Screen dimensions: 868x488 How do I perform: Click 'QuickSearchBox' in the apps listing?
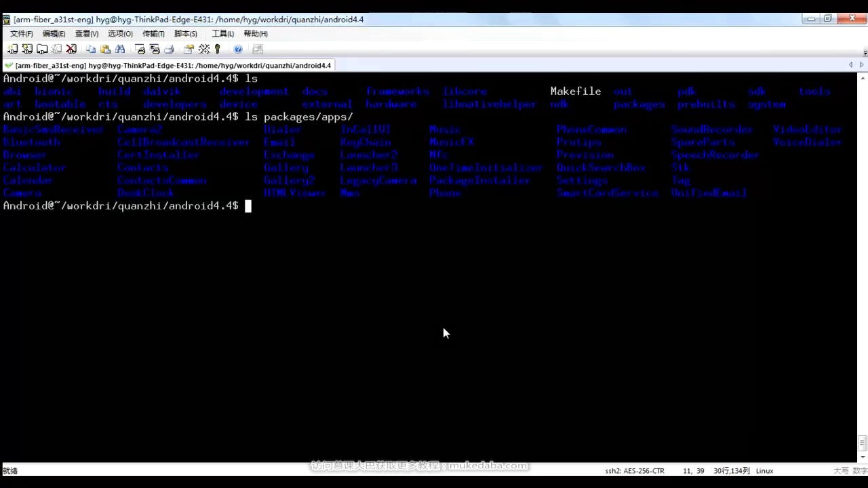point(601,167)
